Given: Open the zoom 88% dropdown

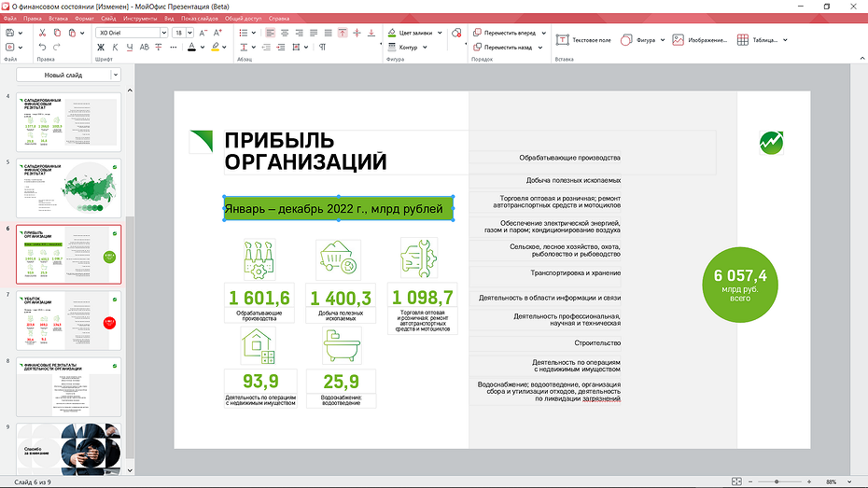Looking at the screenshot, I should [x=849, y=481].
